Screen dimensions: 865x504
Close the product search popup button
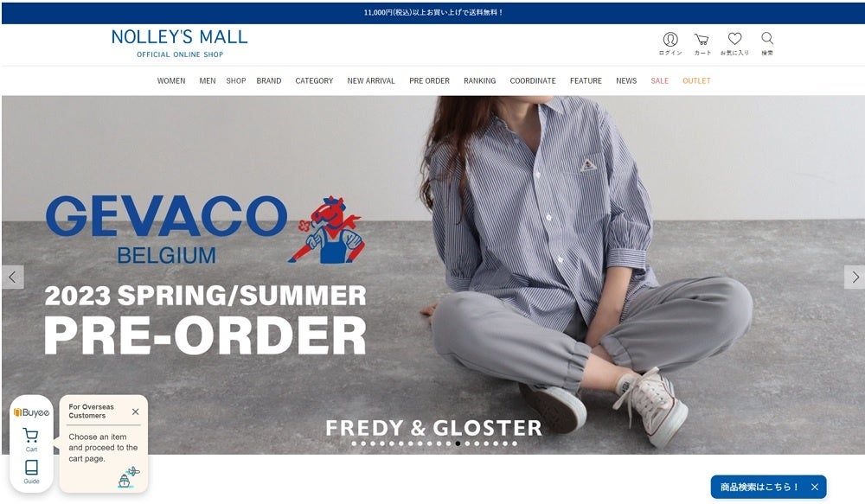point(814,487)
